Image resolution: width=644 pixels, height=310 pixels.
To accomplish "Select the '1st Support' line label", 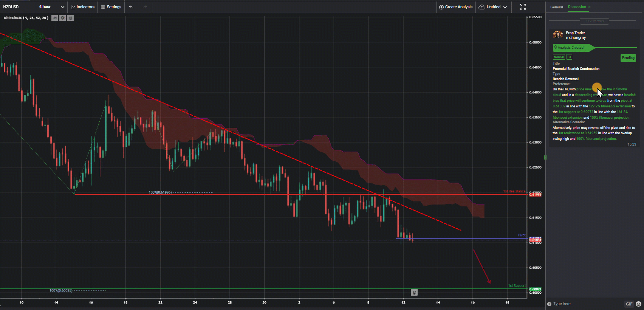I will [x=517, y=286].
